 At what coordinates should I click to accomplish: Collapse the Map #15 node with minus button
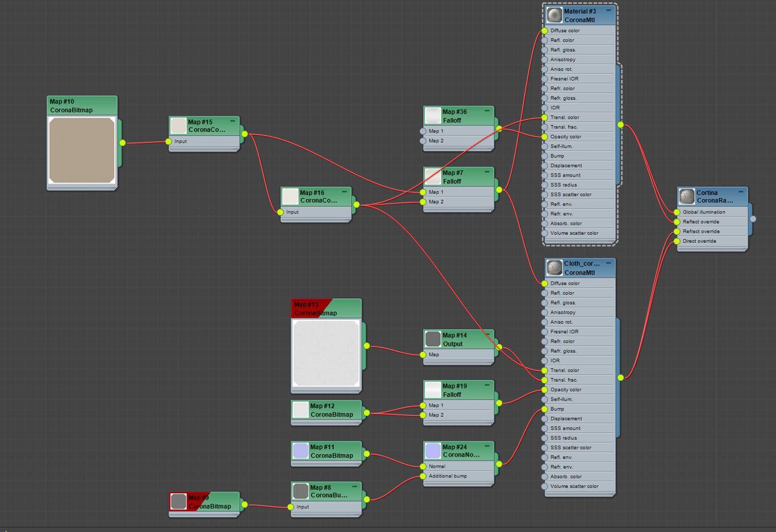coord(232,121)
